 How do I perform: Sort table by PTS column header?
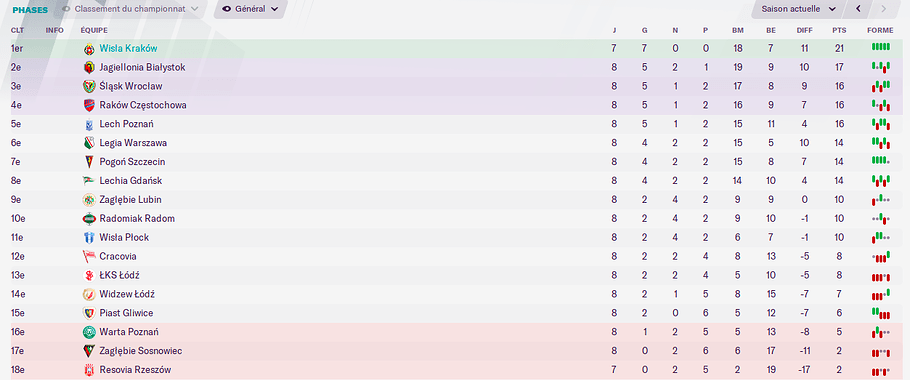839,30
